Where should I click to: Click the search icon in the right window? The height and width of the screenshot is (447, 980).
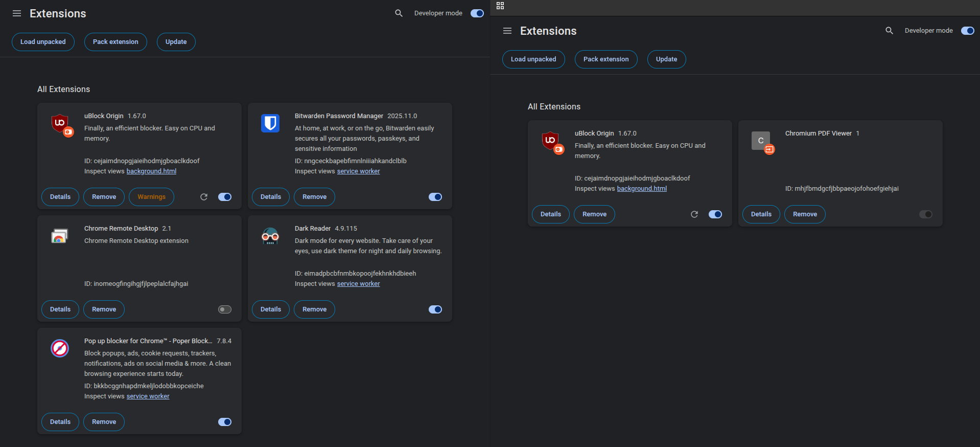[x=889, y=31]
